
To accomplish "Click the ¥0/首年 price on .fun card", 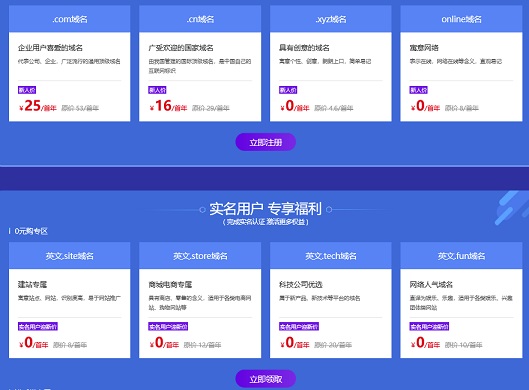I will [425, 343].
